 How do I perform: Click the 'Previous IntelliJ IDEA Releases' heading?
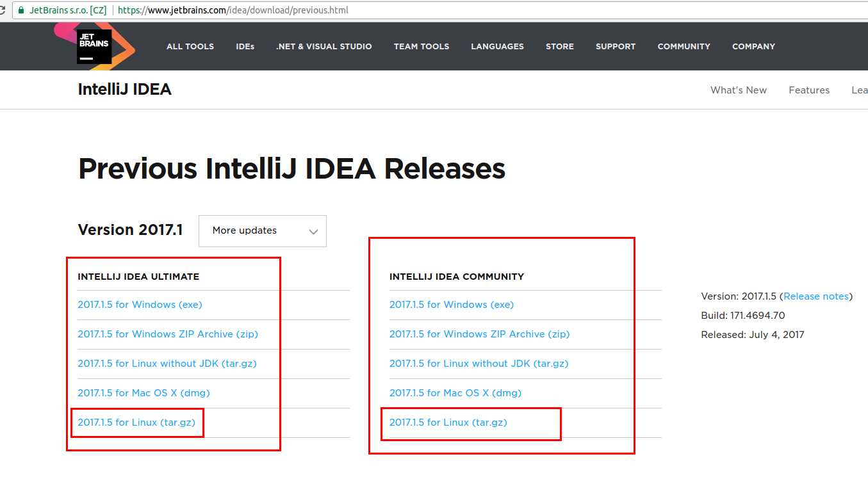[x=291, y=169]
